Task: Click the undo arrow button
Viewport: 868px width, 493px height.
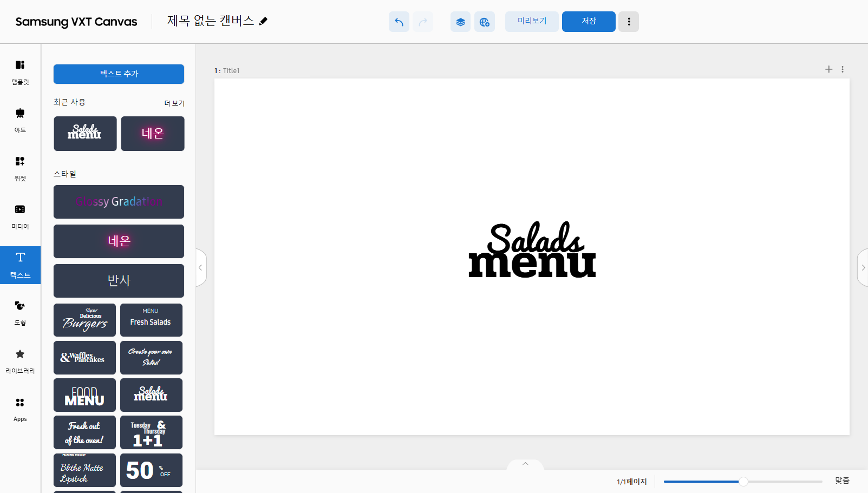Action: [399, 22]
